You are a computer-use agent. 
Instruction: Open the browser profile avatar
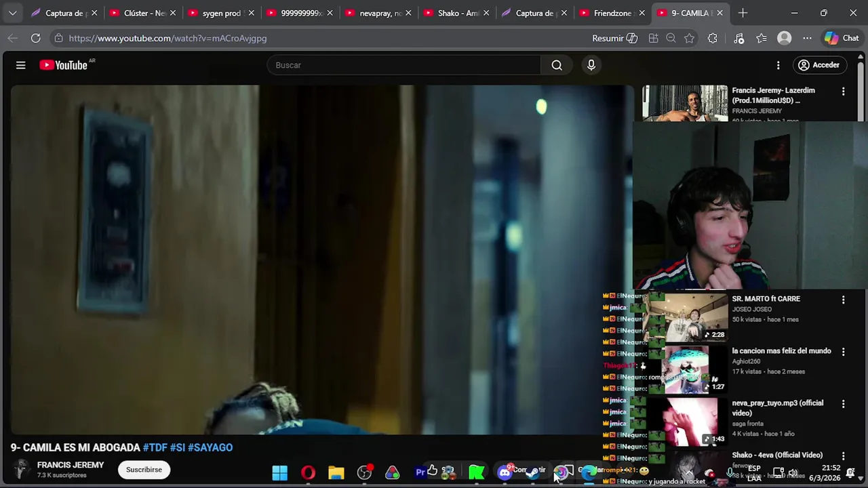click(785, 38)
